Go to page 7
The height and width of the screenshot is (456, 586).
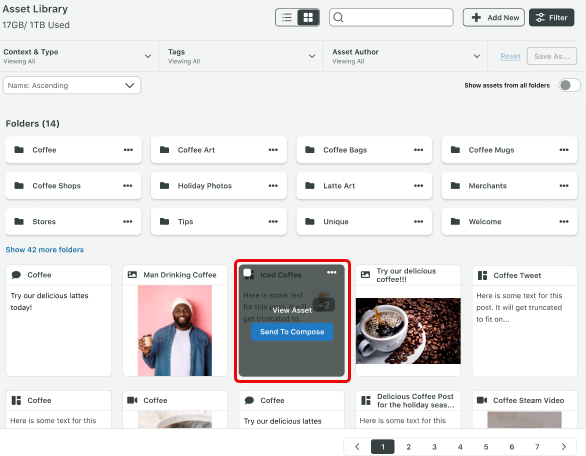537,447
